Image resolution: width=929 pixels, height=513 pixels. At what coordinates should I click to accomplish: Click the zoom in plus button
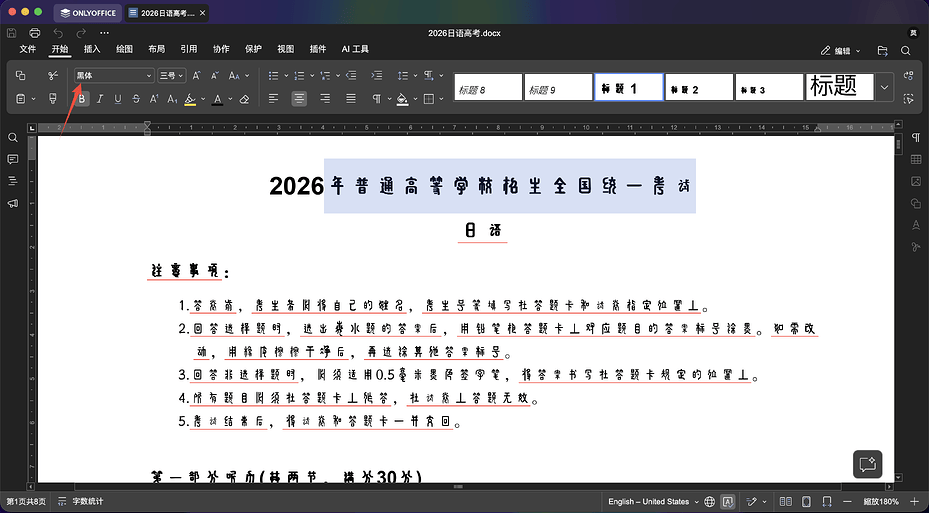point(915,502)
